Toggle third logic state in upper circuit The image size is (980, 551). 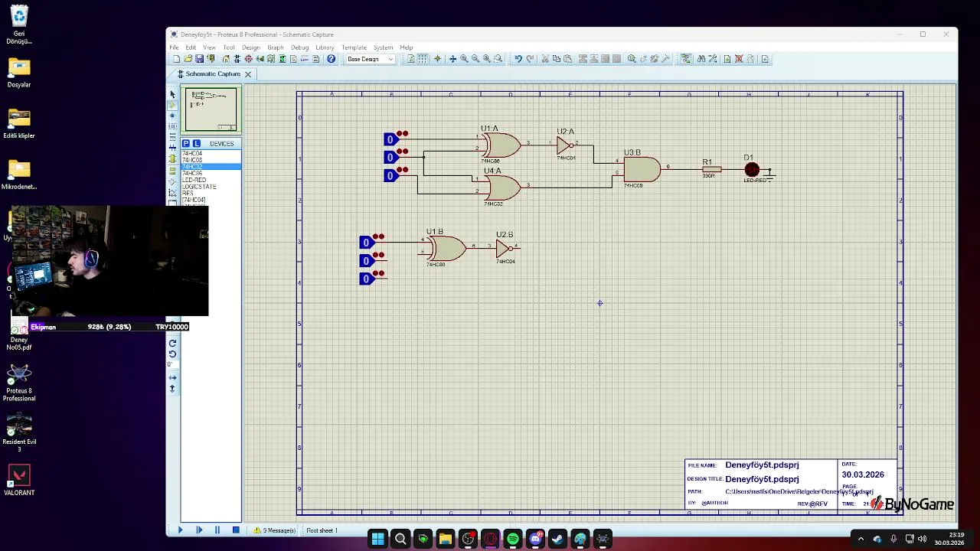point(390,175)
